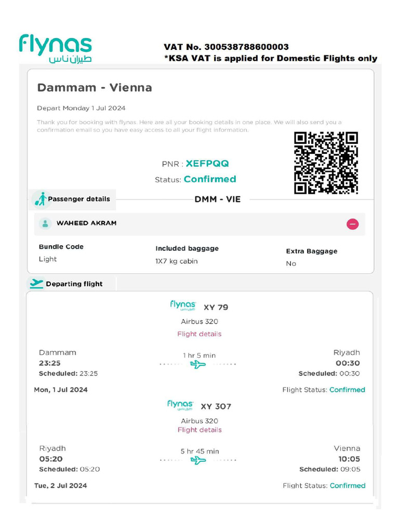The height and width of the screenshot is (532, 399).
Task: Open Flight details for XY 79
Action: pyautogui.click(x=199, y=334)
